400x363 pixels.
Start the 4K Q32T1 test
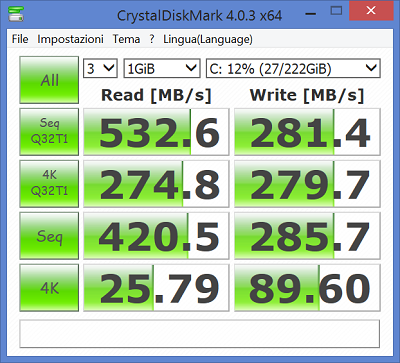point(49,184)
